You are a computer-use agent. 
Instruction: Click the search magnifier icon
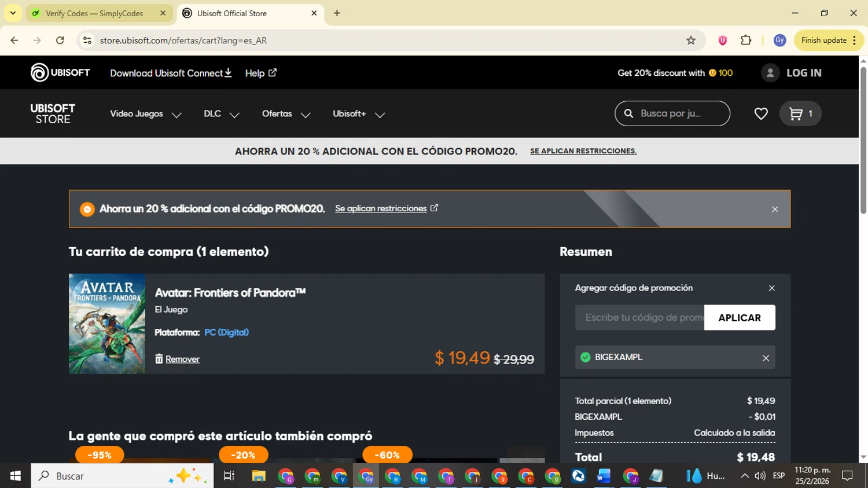pyautogui.click(x=628, y=113)
